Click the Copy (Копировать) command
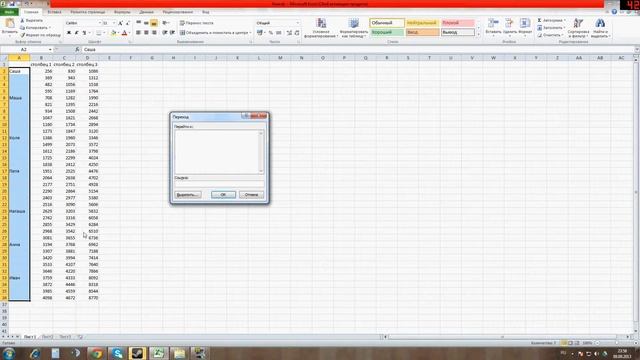This screenshot has height=360, width=640. tap(35, 28)
